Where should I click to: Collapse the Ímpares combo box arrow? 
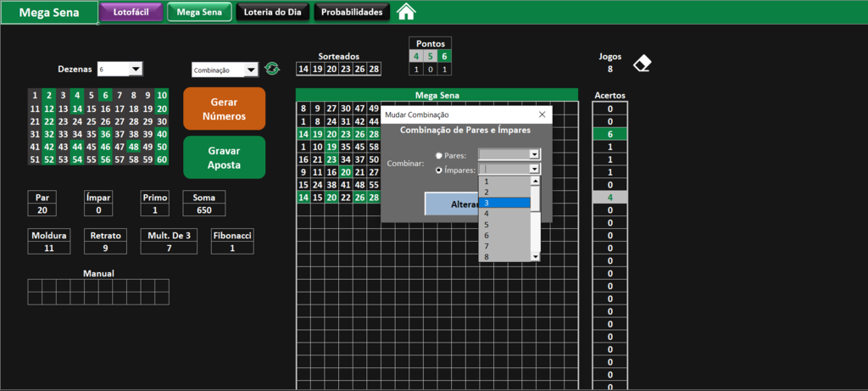coord(534,170)
